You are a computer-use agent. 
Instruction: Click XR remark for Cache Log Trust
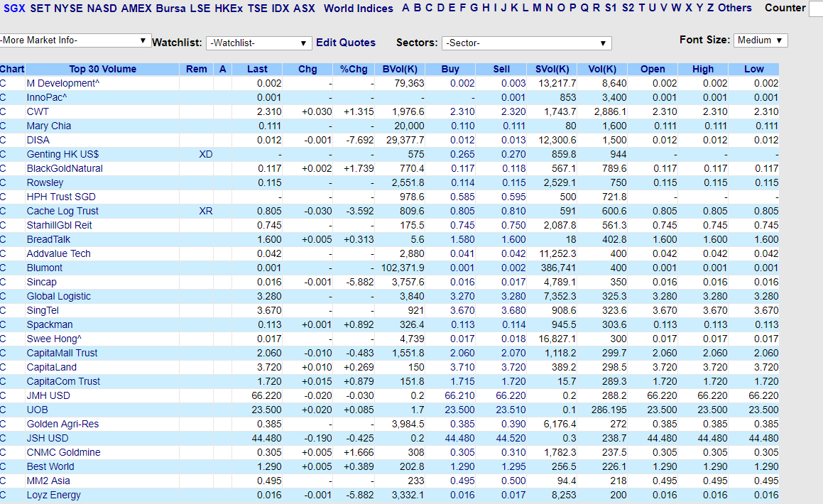(x=206, y=211)
